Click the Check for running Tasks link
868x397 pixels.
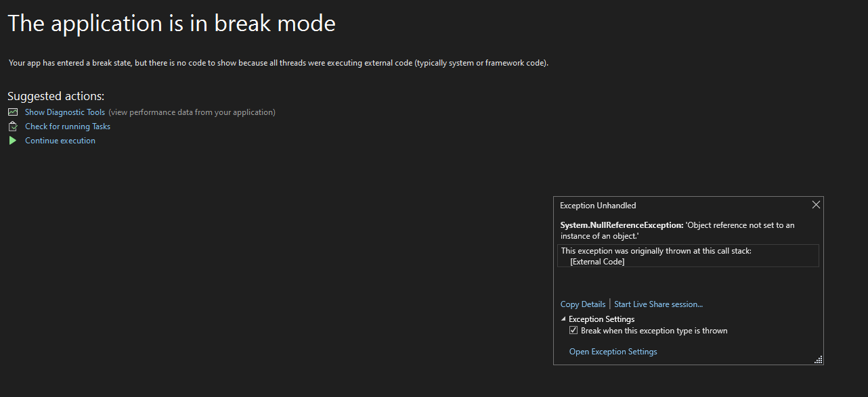pyautogui.click(x=67, y=126)
